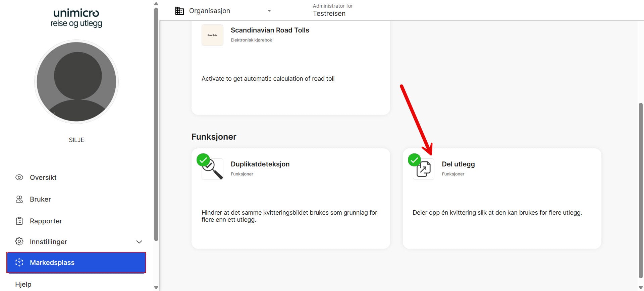Image resolution: width=644 pixels, height=291 pixels.
Task: Toggle the Del utlegg green checkmark
Action: click(414, 160)
